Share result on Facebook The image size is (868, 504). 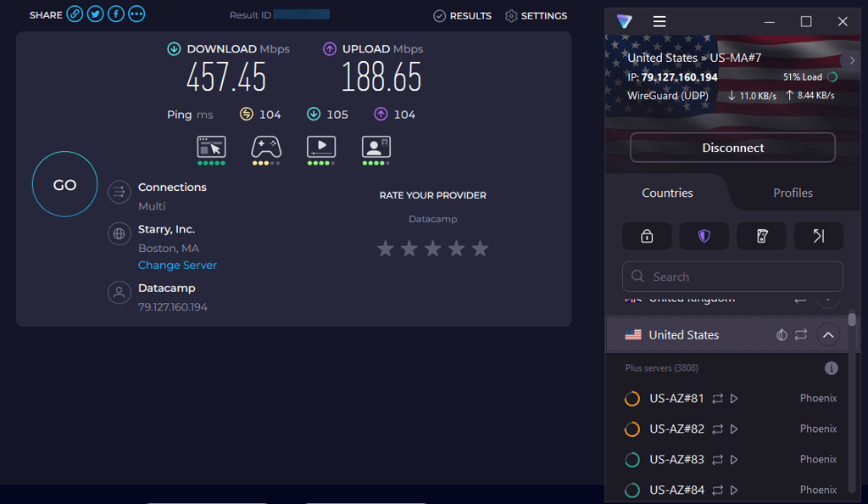[x=115, y=14]
